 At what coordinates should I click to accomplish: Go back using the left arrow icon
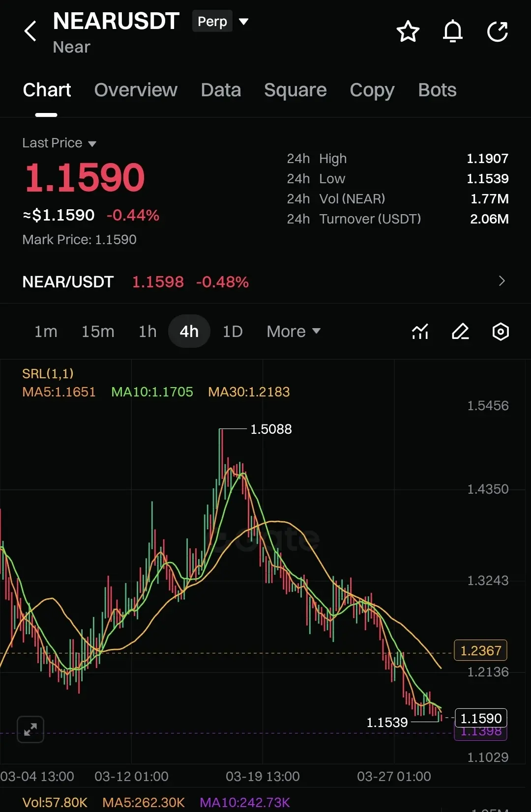(30, 31)
